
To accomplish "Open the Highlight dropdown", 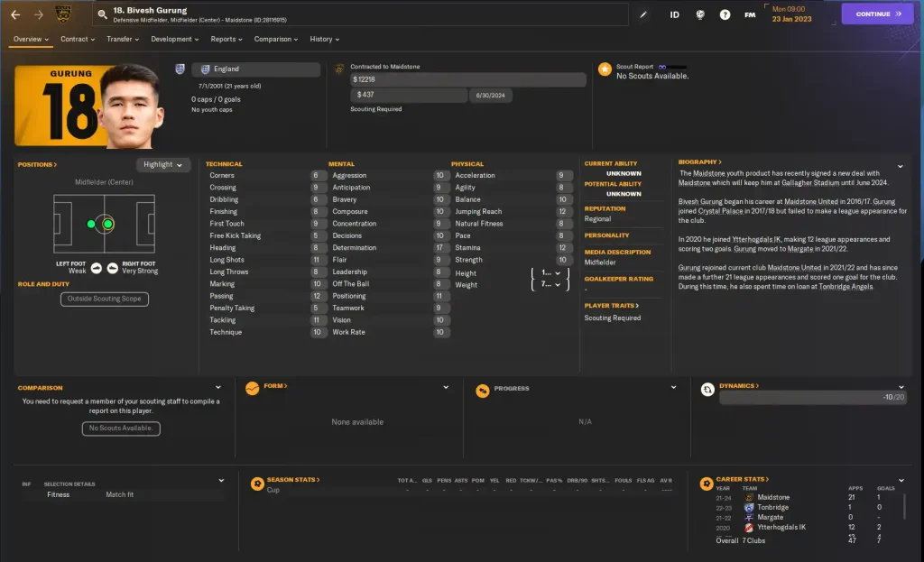I will (x=163, y=165).
